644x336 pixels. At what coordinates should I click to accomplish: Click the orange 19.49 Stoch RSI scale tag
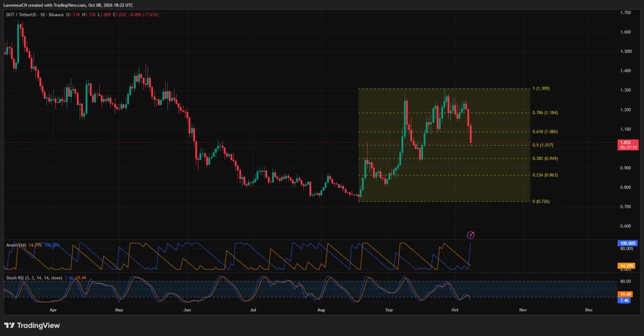[x=625, y=295]
